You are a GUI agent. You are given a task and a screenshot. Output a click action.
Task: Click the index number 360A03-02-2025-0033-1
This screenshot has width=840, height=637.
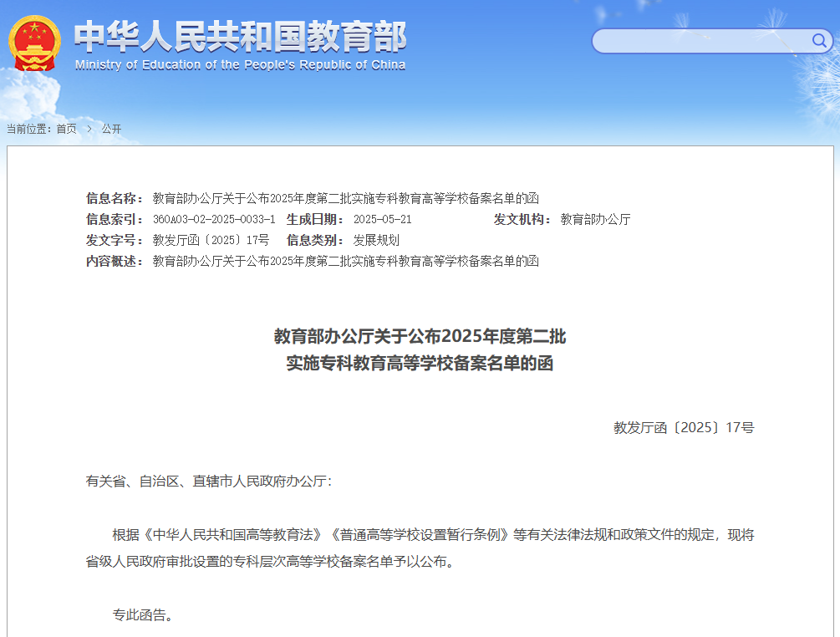[214, 219]
